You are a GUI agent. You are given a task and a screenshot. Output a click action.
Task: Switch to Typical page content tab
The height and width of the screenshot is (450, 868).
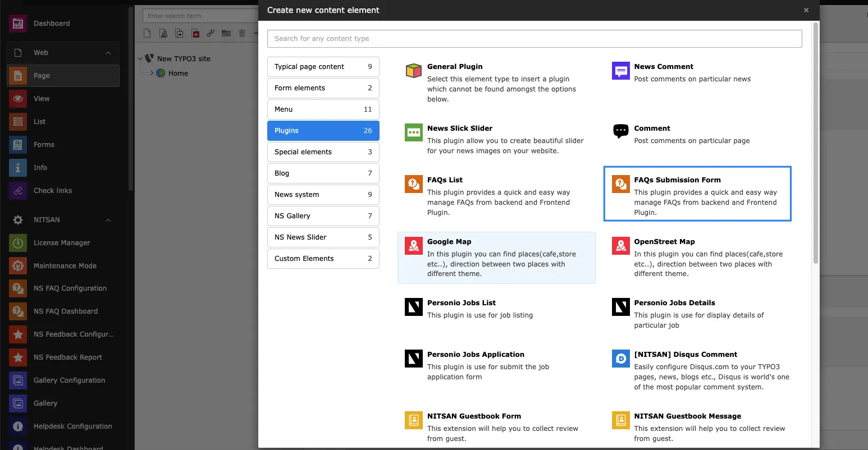click(x=323, y=67)
